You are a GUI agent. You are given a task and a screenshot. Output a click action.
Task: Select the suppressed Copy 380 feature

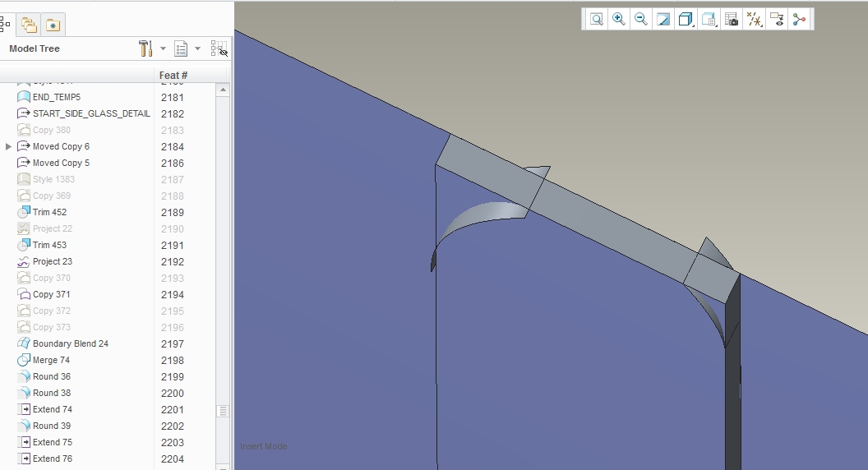point(52,130)
